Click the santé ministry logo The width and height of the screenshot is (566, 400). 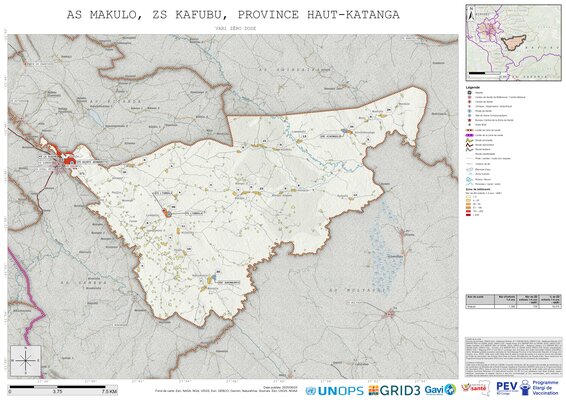475,388
